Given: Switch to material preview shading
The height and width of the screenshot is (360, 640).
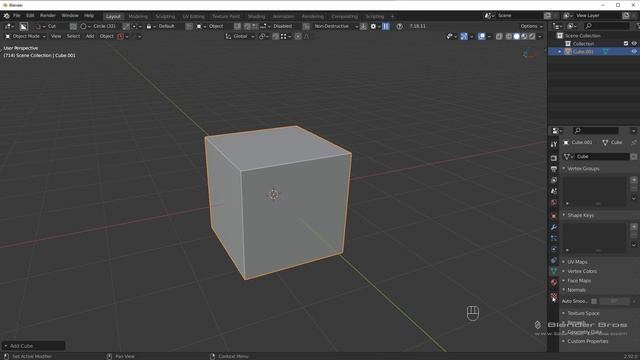Looking at the screenshot, I should pos(524,36).
